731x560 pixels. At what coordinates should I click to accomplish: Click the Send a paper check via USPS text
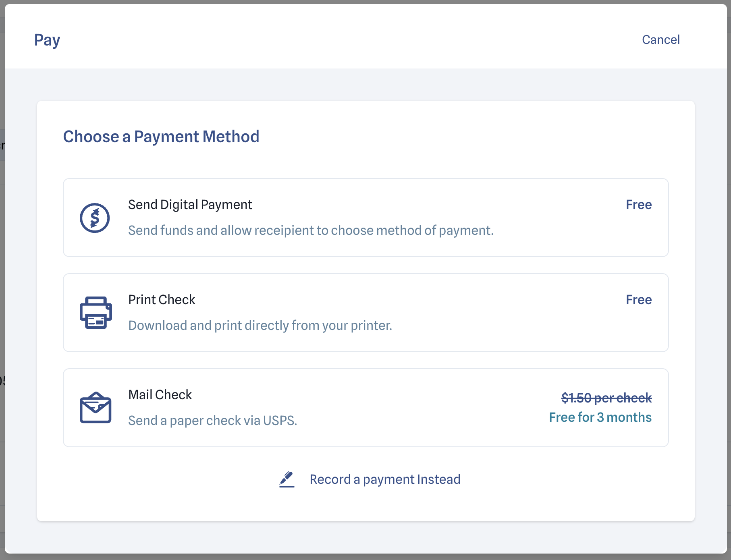click(x=212, y=421)
